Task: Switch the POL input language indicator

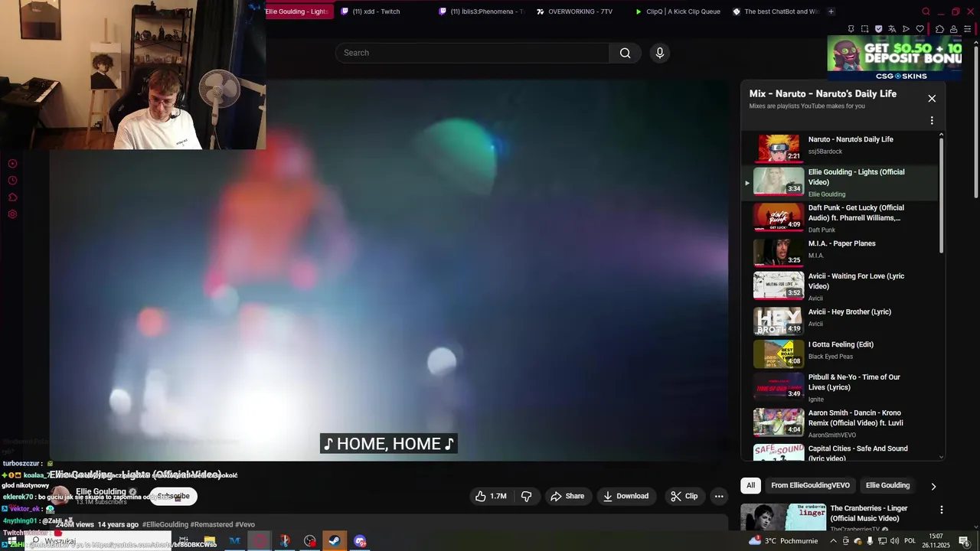Action: pyautogui.click(x=910, y=541)
